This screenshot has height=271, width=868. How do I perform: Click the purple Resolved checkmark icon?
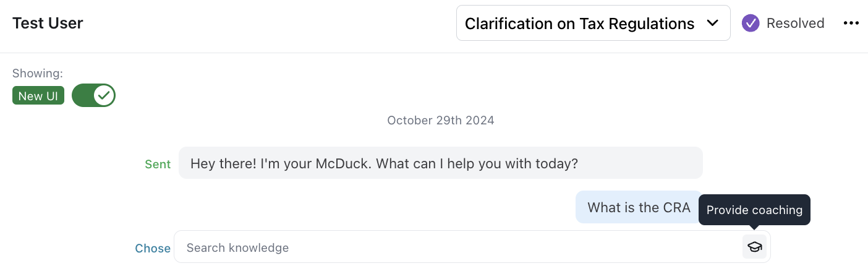[x=751, y=24]
